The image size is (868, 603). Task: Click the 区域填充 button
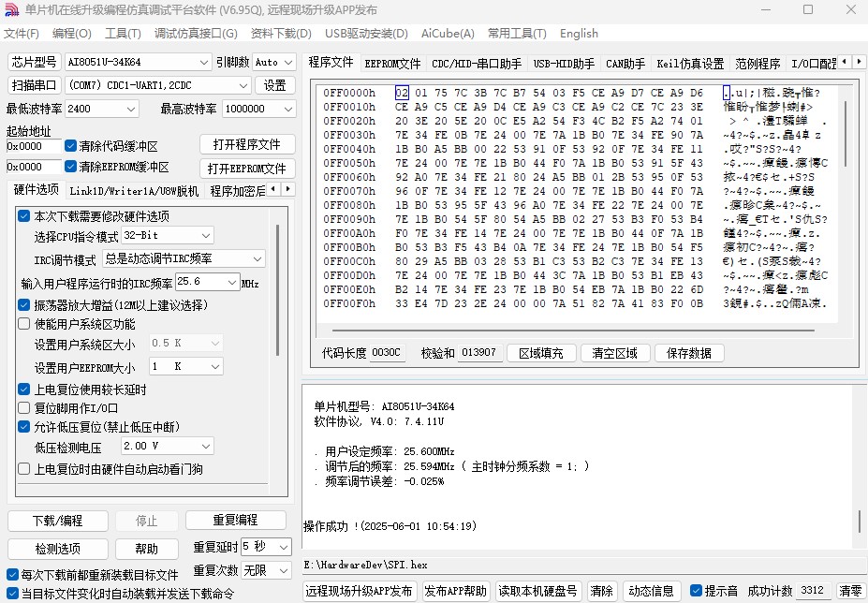click(541, 353)
